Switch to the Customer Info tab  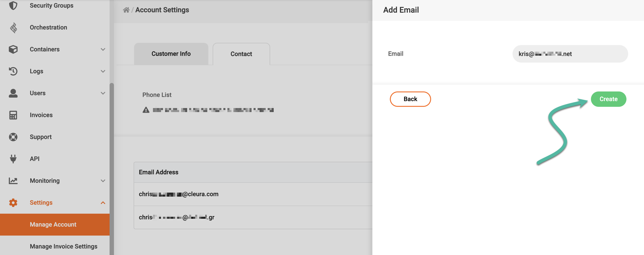[x=171, y=54]
